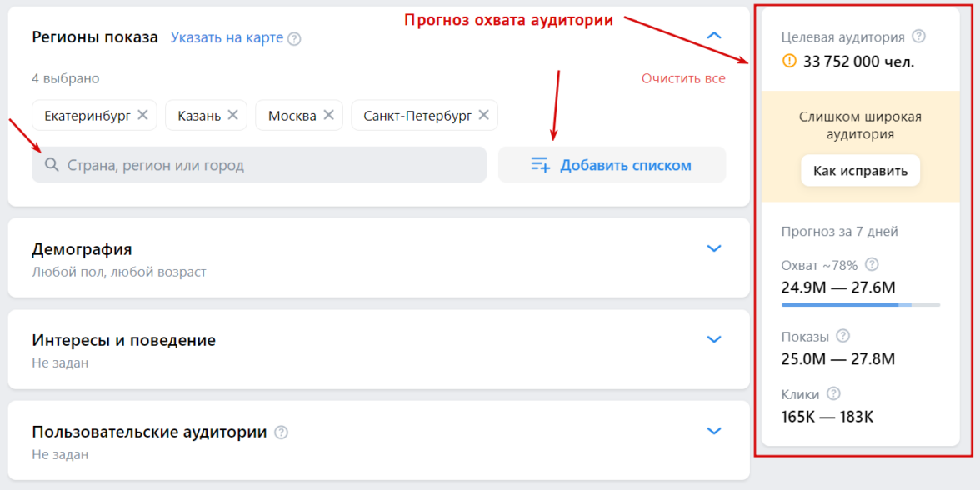Click Очистить все to clear regions
The height and width of the screenshot is (490, 980).
click(683, 78)
